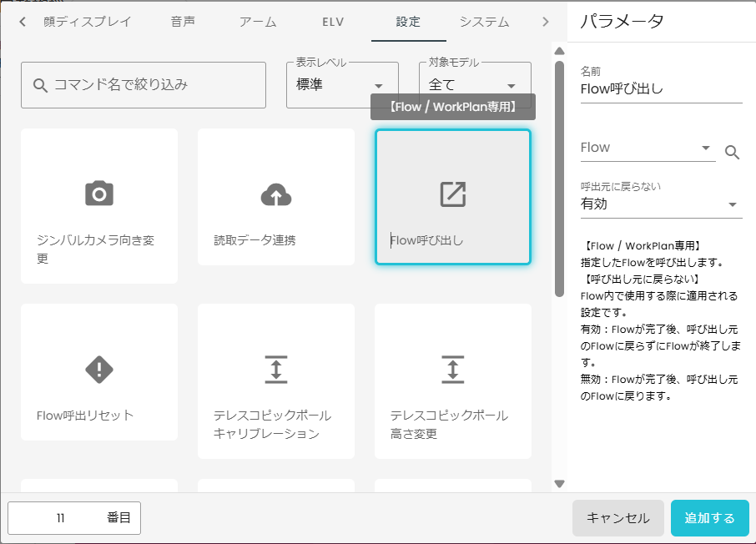Click the back chevron beside 顔ディスプレイ
Screen dimensions: 756x544
21,23
